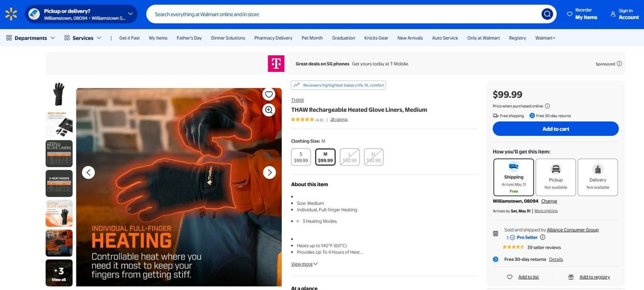Open My Items nav item
Viewport: 644px width, 290px height.
point(158,38)
